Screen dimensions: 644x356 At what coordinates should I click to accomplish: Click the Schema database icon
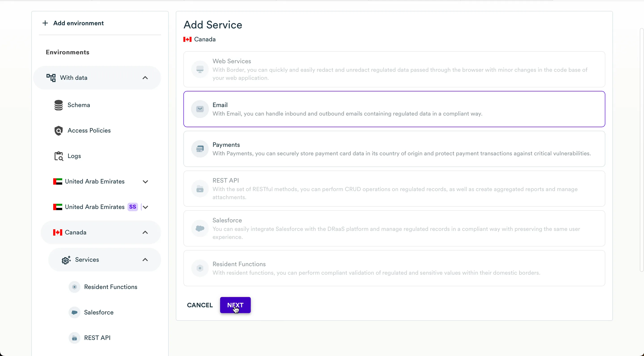pos(59,105)
